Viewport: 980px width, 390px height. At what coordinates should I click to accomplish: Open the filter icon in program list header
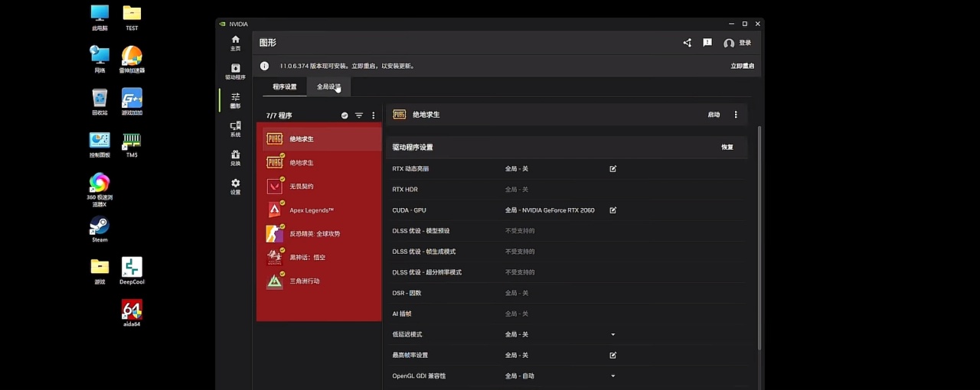359,115
